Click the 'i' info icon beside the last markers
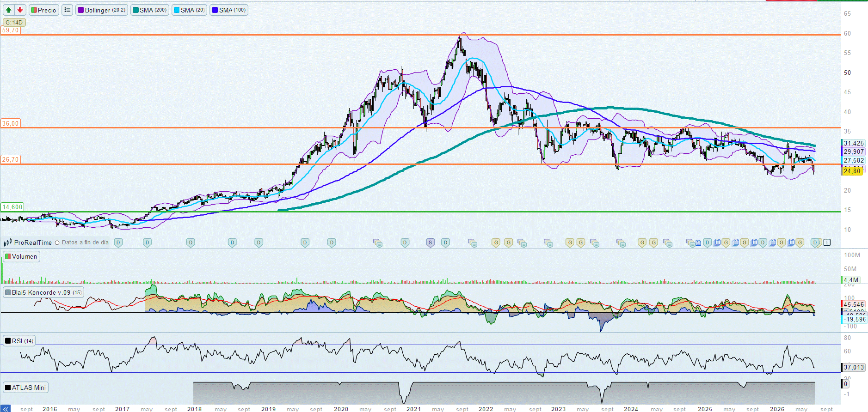The image size is (868, 412). coord(827,242)
